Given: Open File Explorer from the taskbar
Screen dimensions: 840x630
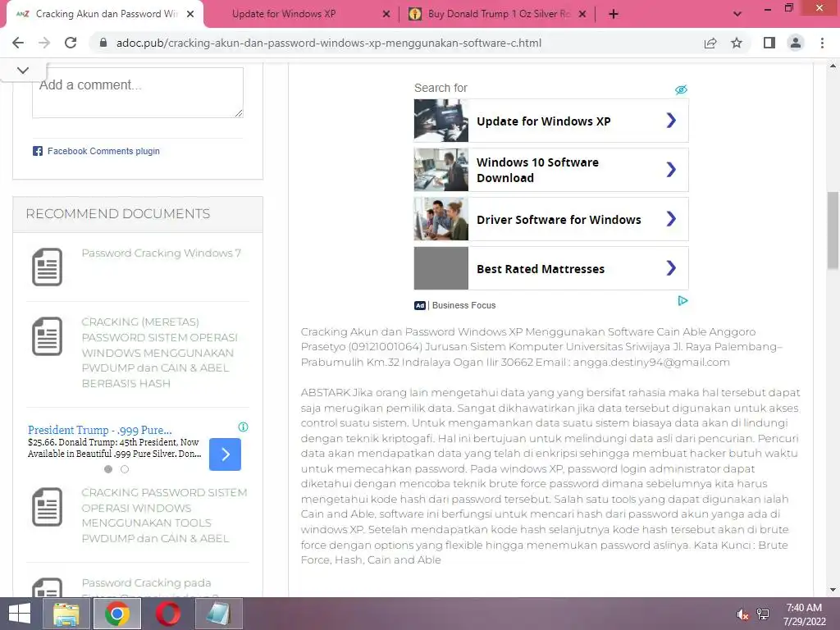Looking at the screenshot, I should [x=66, y=614].
